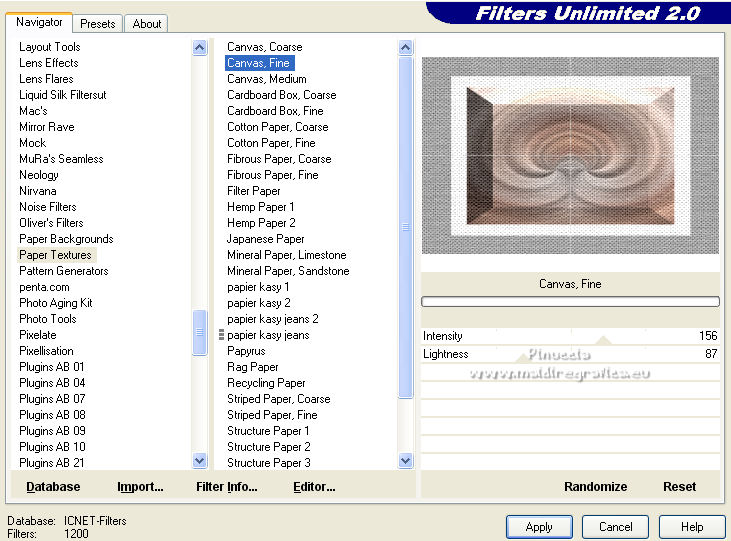
Task: Click scrollbar thumb of filter effects list
Action: (406, 227)
